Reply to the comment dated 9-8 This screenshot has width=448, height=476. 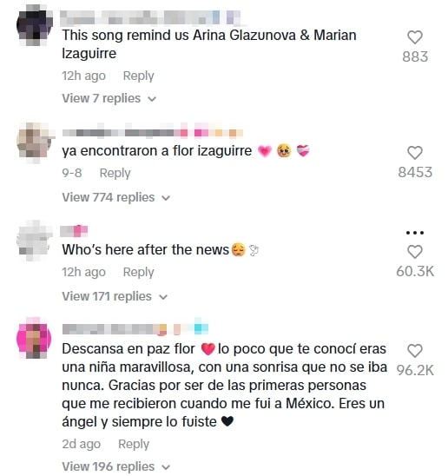[x=115, y=173]
